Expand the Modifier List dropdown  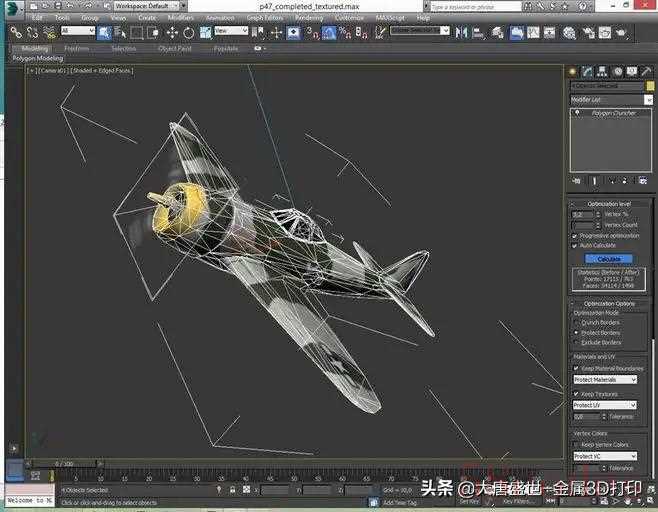point(609,100)
